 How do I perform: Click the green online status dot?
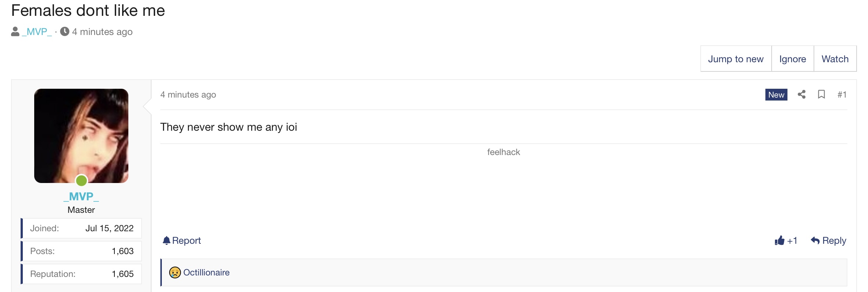(x=81, y=180)
